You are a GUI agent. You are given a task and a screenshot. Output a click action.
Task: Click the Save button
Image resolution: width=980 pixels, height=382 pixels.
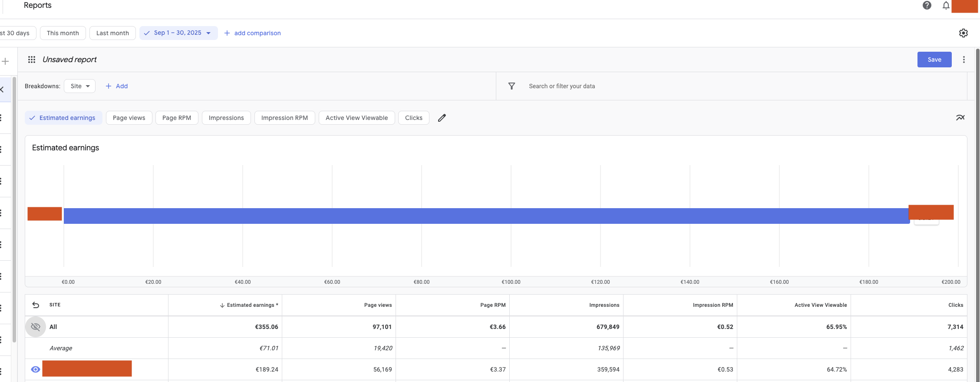[934, 60]
